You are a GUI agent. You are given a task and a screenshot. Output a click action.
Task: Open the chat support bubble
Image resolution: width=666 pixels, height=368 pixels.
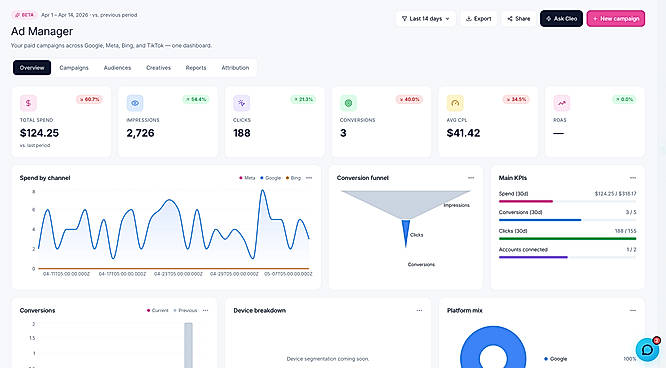pyautogui.click(x=647, y=350)
